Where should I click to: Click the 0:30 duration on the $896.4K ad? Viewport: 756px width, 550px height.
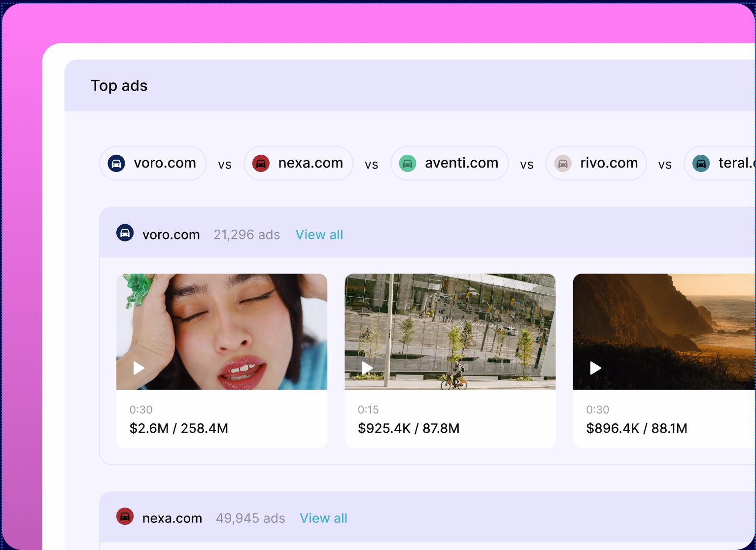coord(598,410)
